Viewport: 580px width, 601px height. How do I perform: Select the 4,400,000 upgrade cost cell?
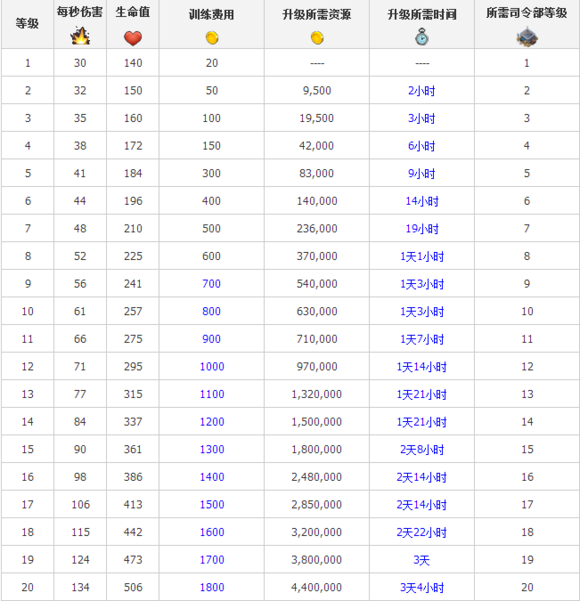point(317,587)
